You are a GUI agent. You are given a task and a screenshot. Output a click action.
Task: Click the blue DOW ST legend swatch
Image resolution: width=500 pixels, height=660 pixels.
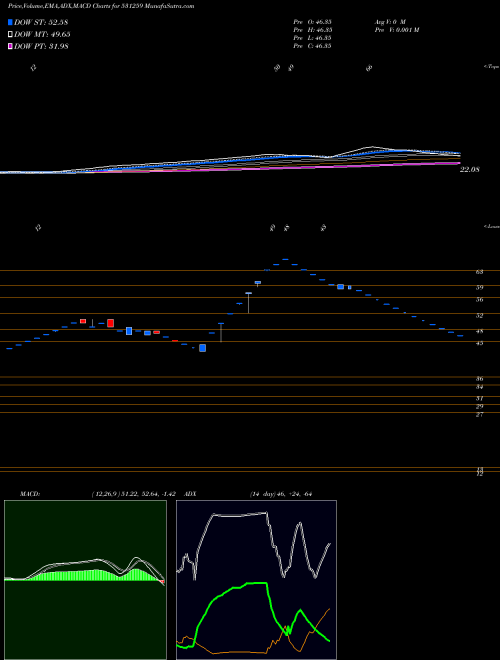pyautogui.click(x=10, y=22)
